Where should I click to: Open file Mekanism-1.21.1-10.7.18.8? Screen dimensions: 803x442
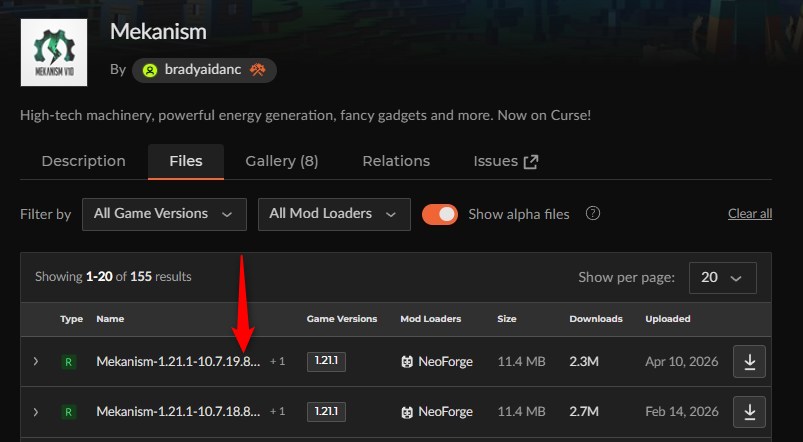(178, 412)
